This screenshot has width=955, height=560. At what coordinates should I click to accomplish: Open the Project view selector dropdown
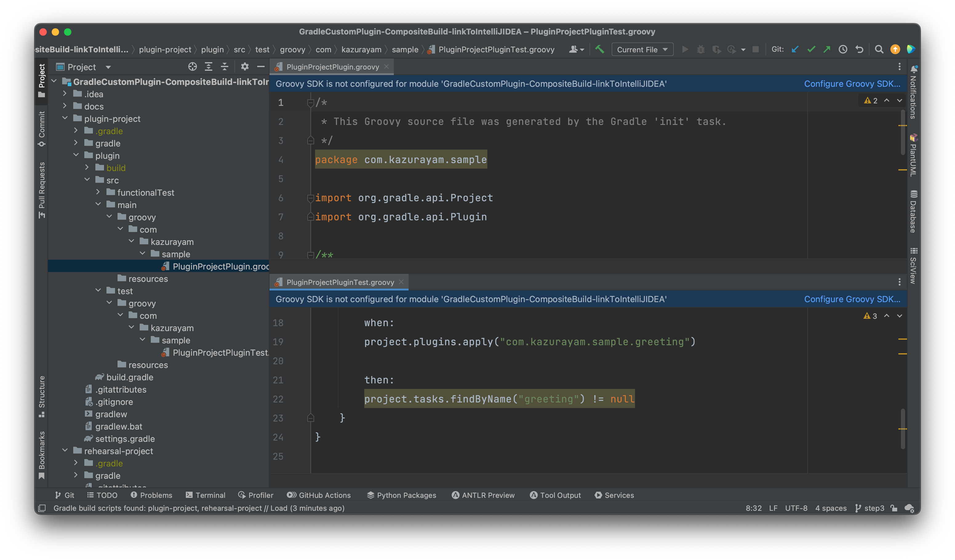pyautogui.click(x=84, y=67)
